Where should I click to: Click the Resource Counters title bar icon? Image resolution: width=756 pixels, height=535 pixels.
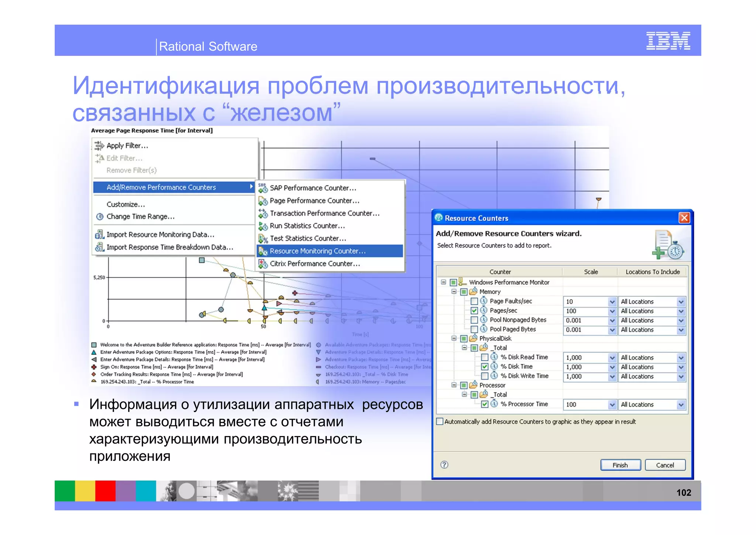[x=439, y=218]
